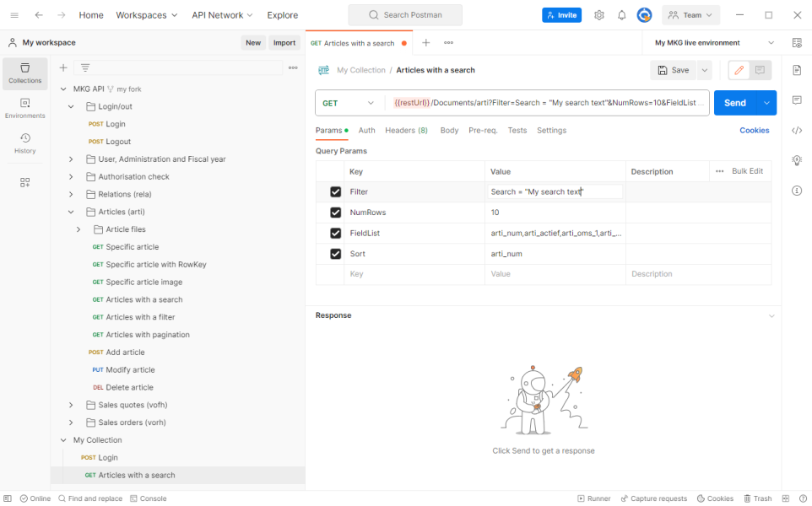Collapse the Response panel chevron
Viewport: 812px width, 506px height.
(771, 316)
